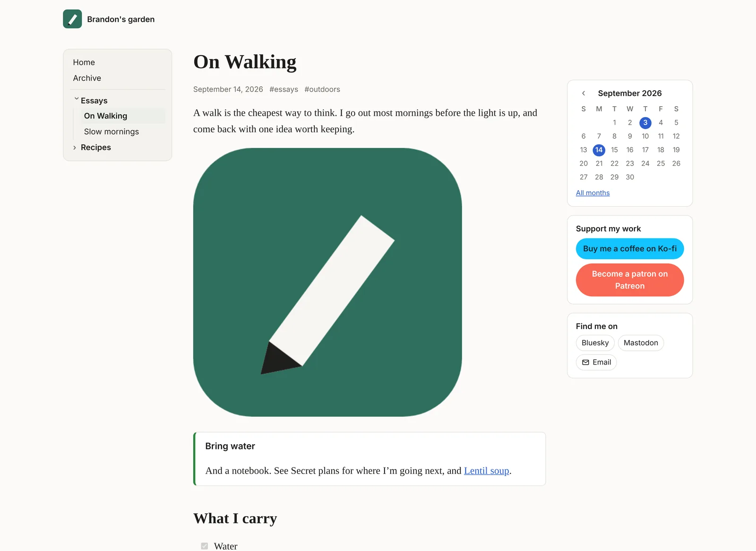756x551 pixels.
Task: Click the #essays tag
Action: point(283,89)
